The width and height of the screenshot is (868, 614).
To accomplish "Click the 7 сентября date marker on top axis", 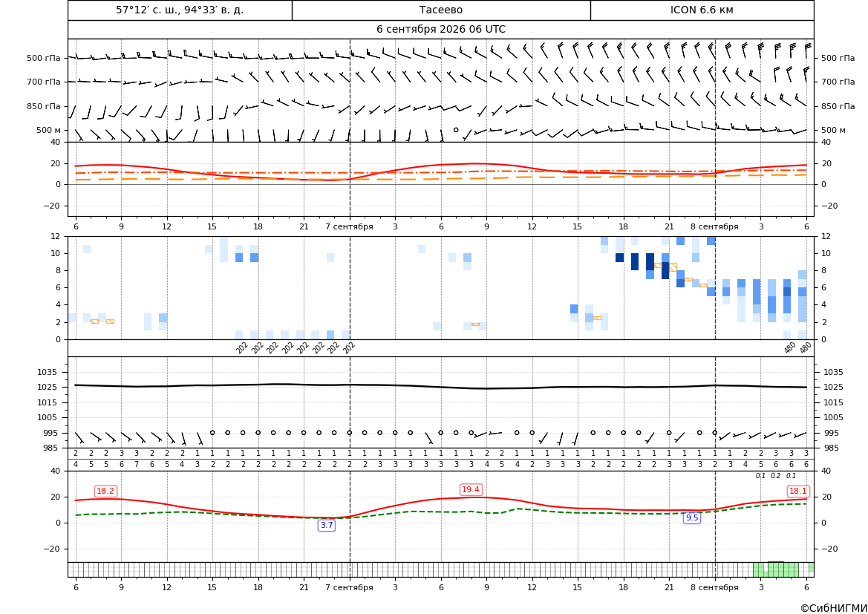I will tap(349, 226).
